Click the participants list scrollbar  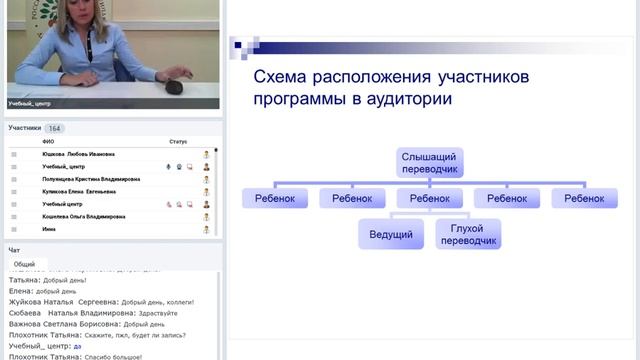click(216, 192)
